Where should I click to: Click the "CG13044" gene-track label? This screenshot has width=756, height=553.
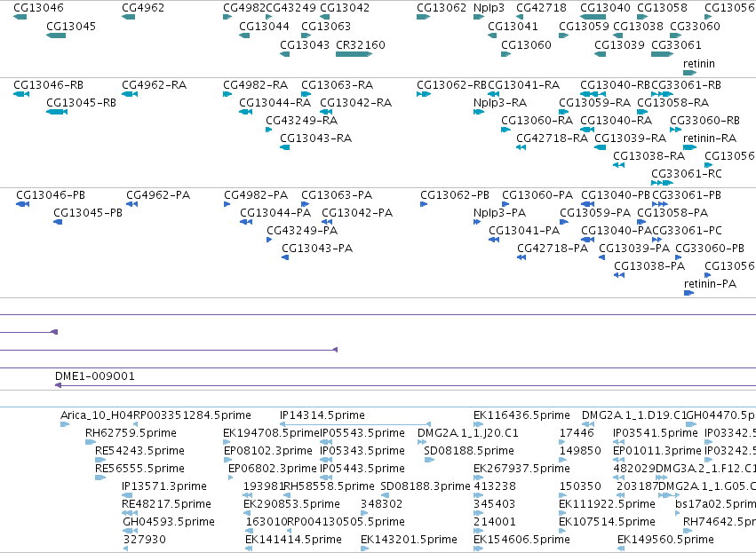[x=264, y=26]
